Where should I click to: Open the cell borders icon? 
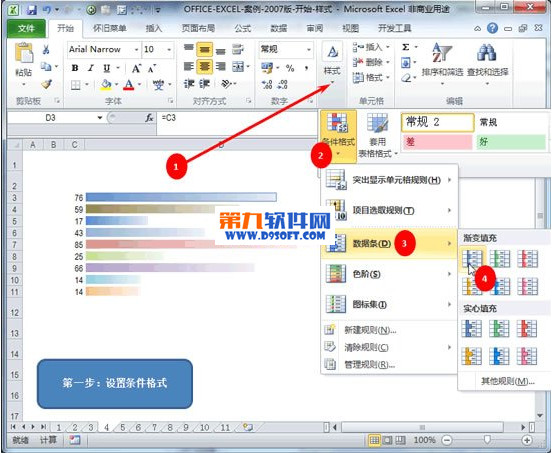[x=75, y=85]
